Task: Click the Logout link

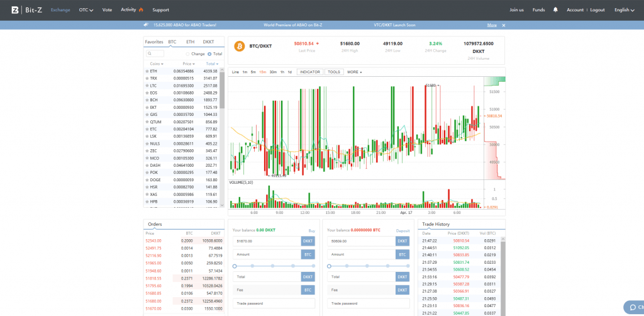Action: click(x=597, y=10)
